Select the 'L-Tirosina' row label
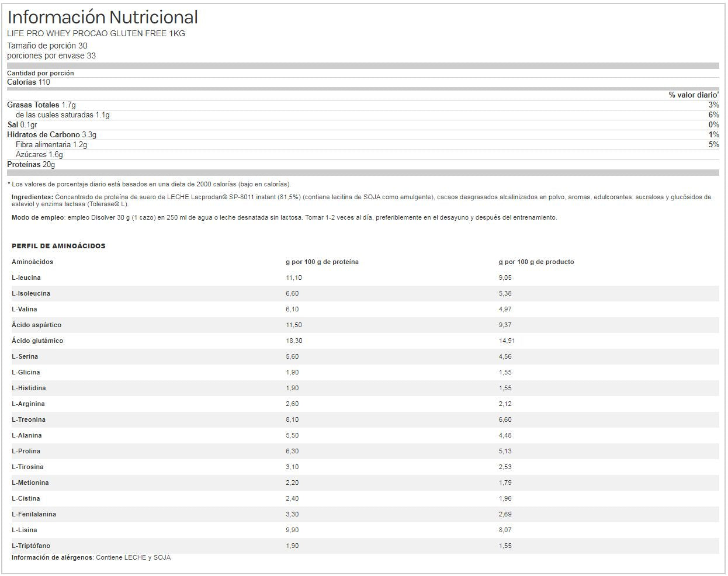 point(27,467)
